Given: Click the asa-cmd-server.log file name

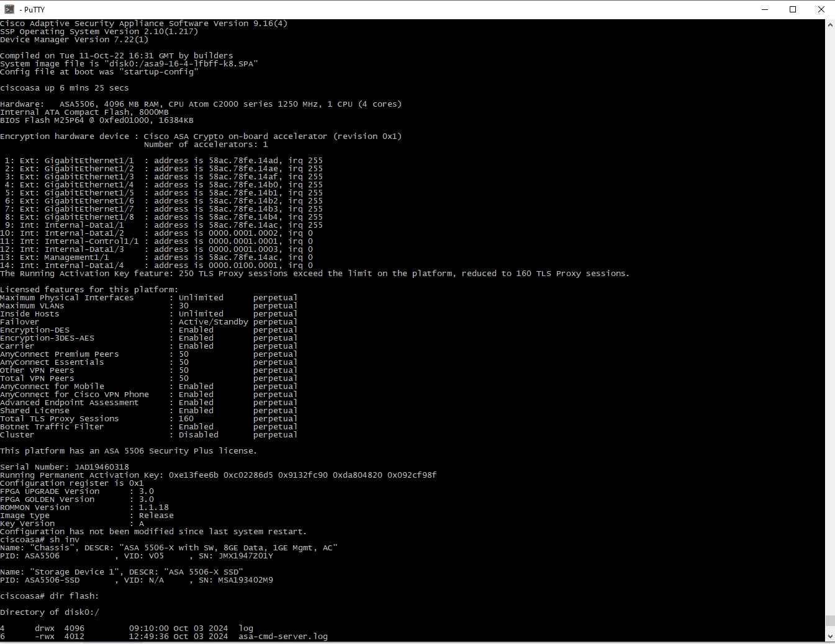Looking at the screenshot, I should tap(283, 637).
